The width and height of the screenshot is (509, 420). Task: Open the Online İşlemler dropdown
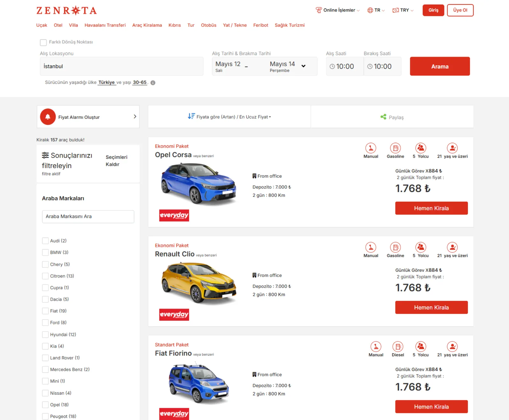click(338, 10)
